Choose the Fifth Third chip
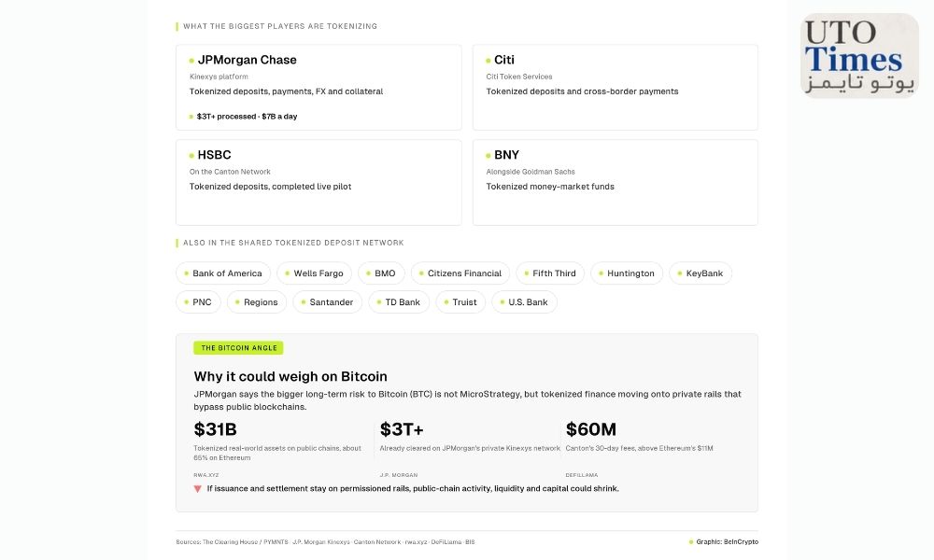Screen dimensions: 934x560 (x=550, y=273)
